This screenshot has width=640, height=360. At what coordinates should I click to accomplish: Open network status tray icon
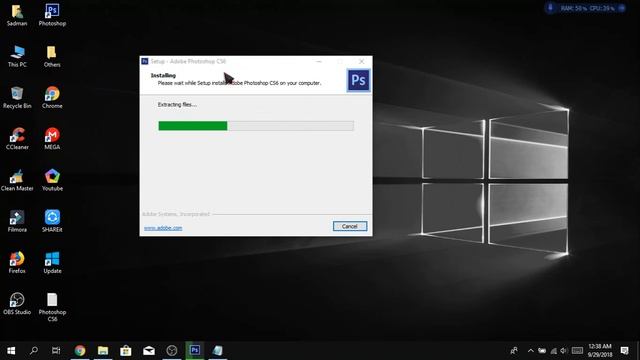[x=553, y=350]
